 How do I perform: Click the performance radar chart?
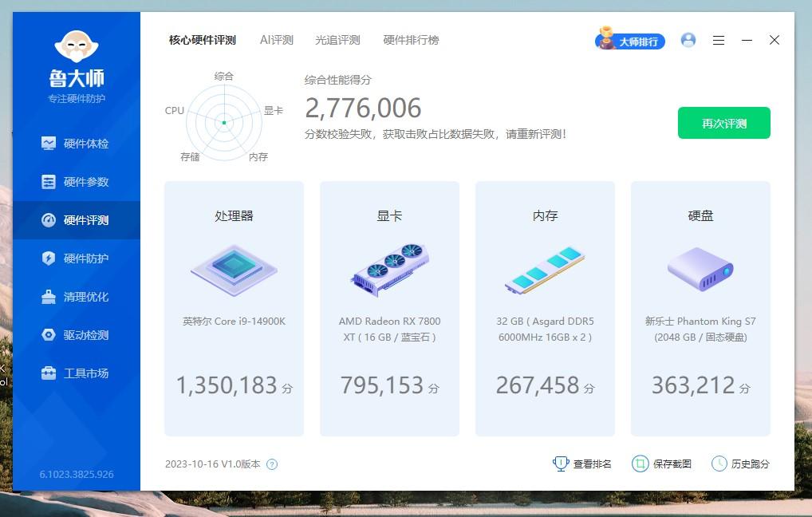[223, 123]
